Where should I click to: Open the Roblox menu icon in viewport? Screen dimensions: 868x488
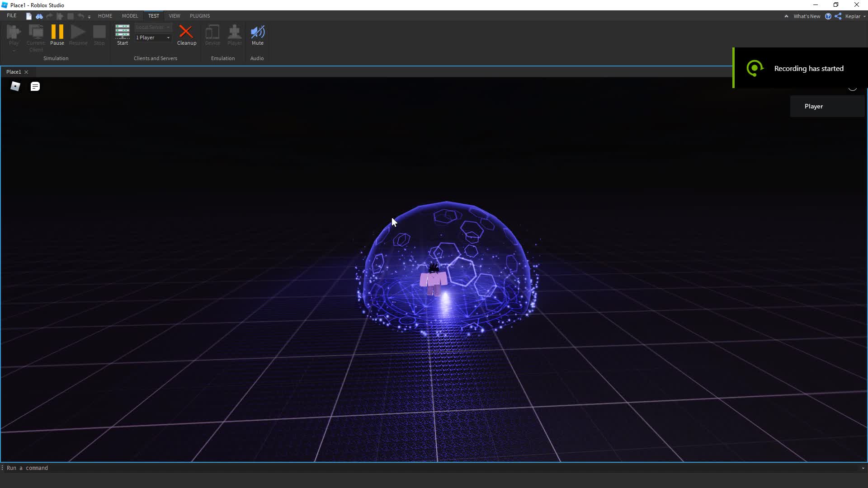tap(15, 86)
